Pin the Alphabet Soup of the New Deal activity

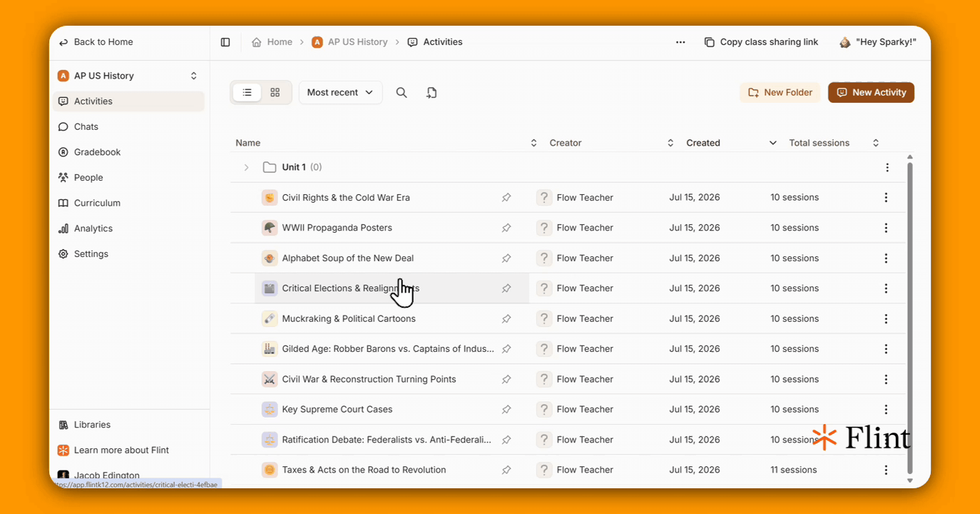point(506,258)
